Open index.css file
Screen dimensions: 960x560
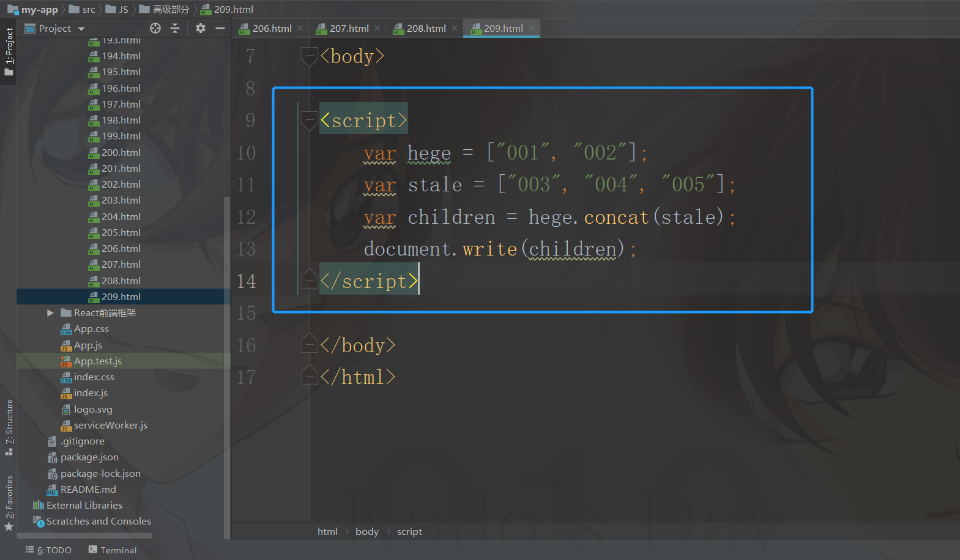[x=87, y=377]
